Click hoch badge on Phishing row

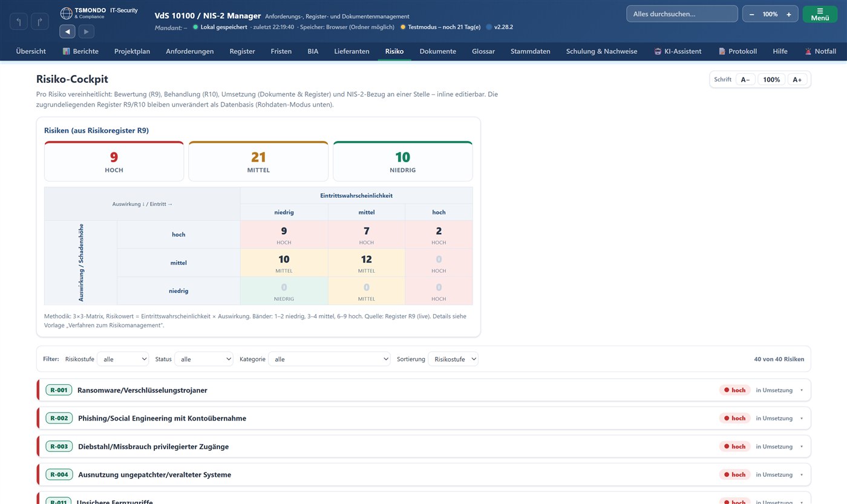734,418
